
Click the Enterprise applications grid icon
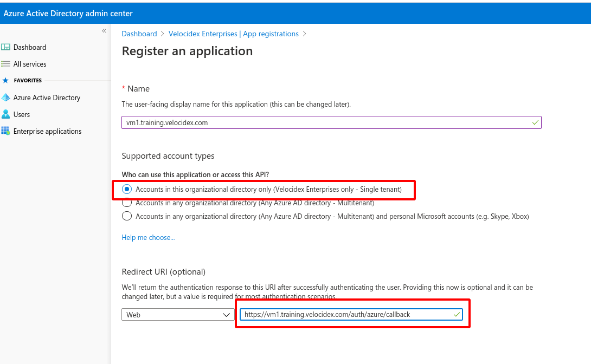[6, 131]
